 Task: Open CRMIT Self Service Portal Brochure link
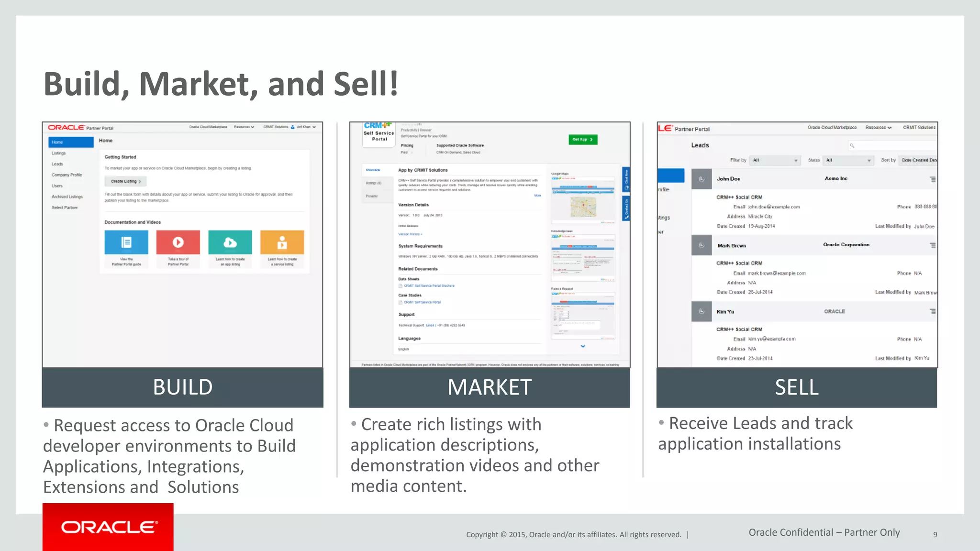click(429, 286)
